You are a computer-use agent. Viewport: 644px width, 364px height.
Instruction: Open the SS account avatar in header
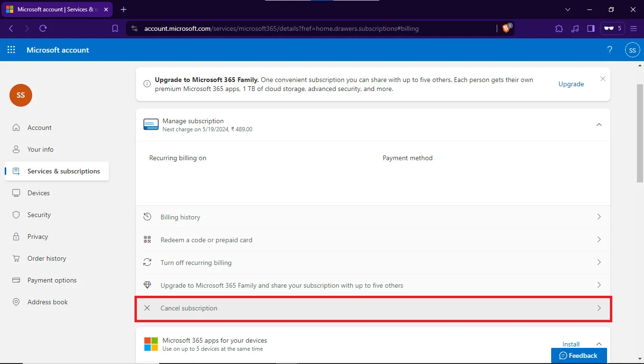pos(633,50)
